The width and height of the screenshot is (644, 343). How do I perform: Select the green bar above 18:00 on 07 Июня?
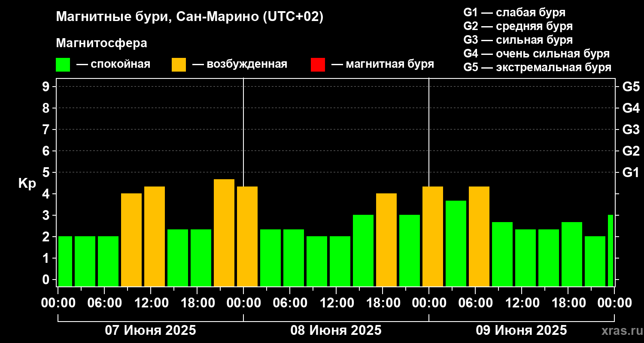coord(201,258)
